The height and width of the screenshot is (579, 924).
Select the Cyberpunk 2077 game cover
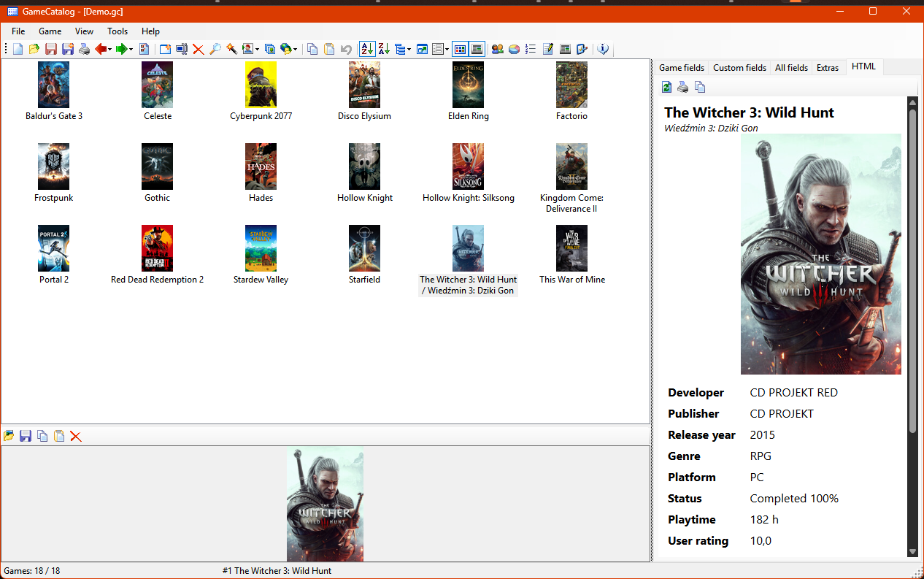click(261, 85)
